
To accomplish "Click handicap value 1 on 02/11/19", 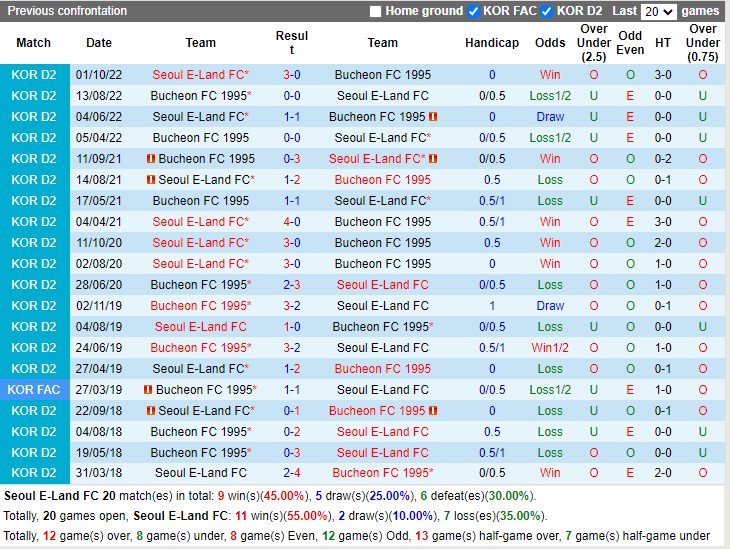I will tap(492, 306).
